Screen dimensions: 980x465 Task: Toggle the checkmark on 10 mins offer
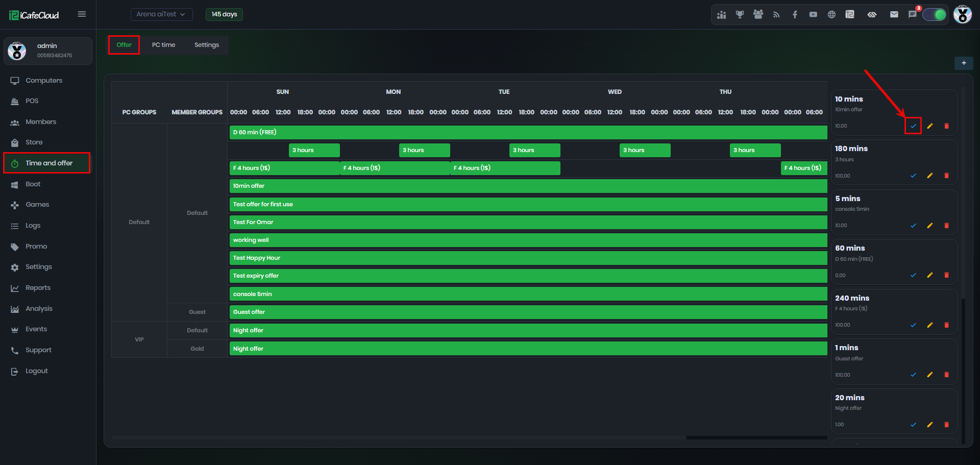click(x=913, y=126)
